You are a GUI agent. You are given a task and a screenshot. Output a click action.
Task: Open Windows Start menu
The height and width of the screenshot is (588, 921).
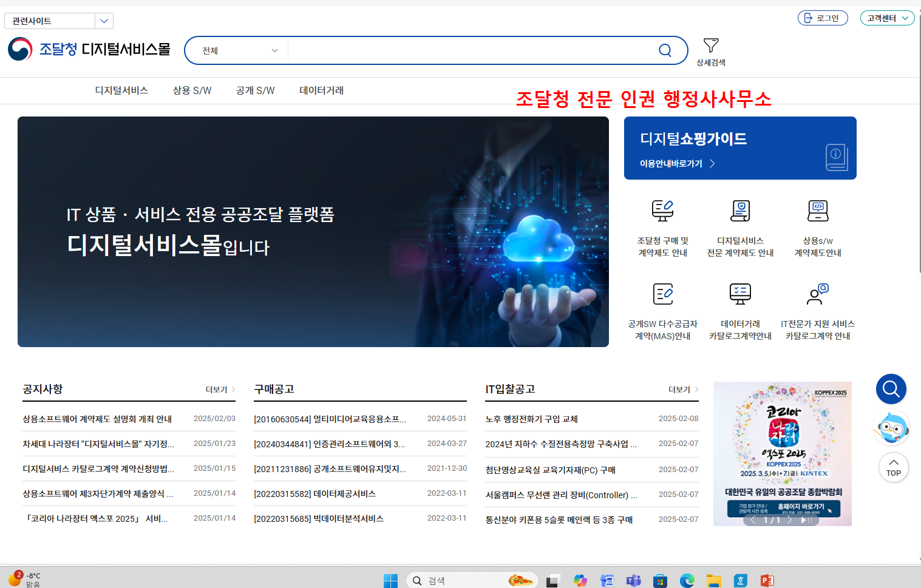(x=390, y=581)
